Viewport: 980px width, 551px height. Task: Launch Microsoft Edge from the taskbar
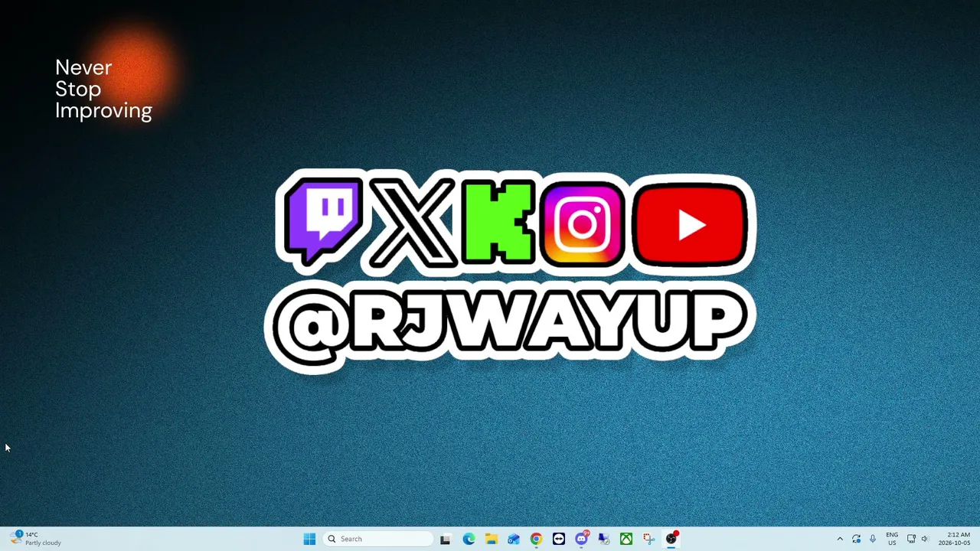[469, 539]
